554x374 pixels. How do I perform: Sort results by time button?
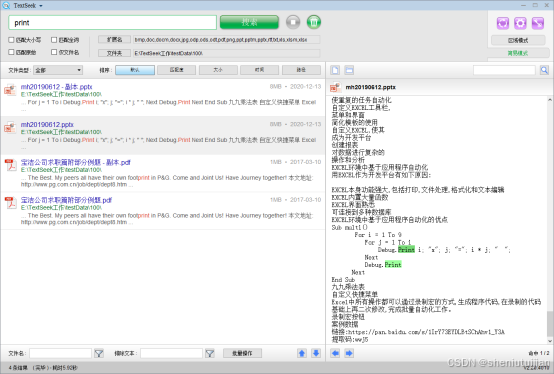pyautogui.click(x=259, y=70)
